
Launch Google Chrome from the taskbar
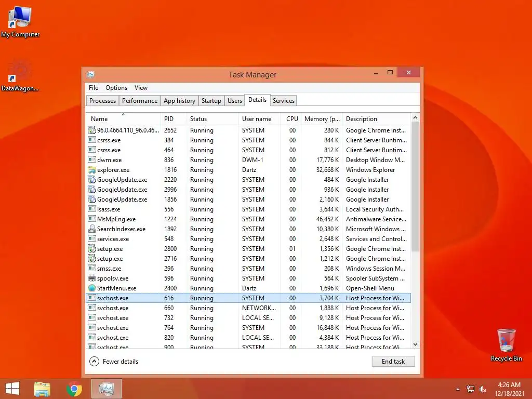[74, 389]
